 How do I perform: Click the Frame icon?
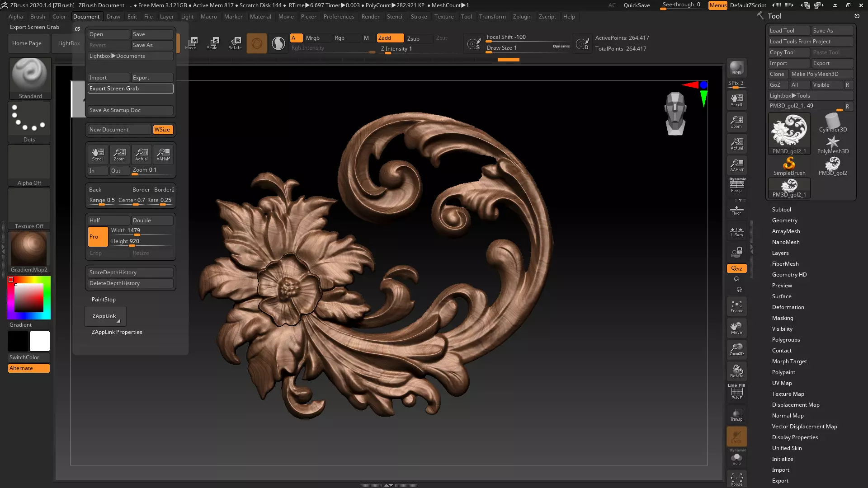point(736,306)
